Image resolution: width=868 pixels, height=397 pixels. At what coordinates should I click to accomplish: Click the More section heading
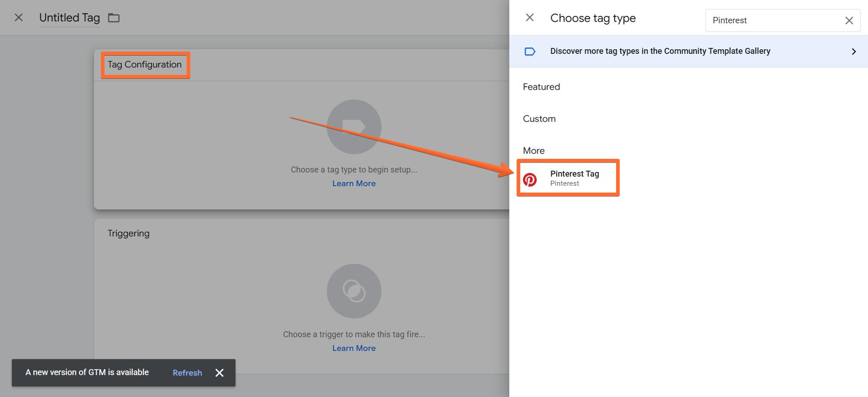click(534, 151)
